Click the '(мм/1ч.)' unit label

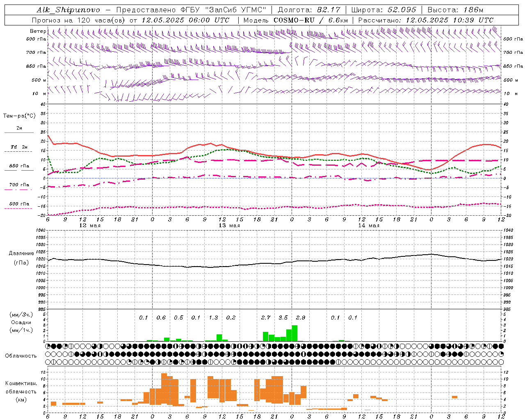pos(21,330)
